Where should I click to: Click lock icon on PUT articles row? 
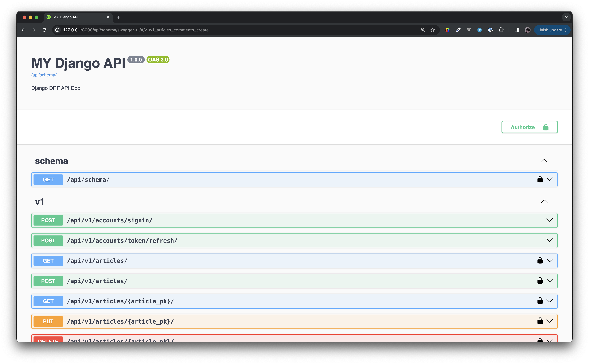(540, 321)
